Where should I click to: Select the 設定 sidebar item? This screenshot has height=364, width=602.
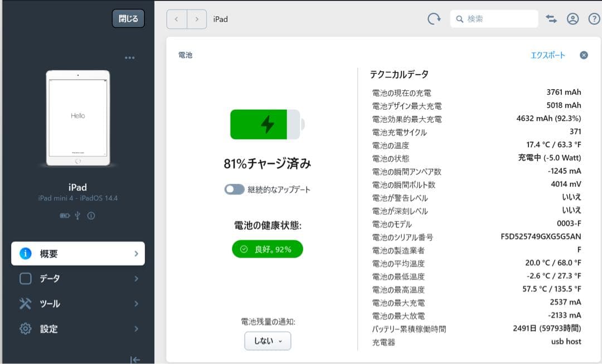(x=78, y=329)
